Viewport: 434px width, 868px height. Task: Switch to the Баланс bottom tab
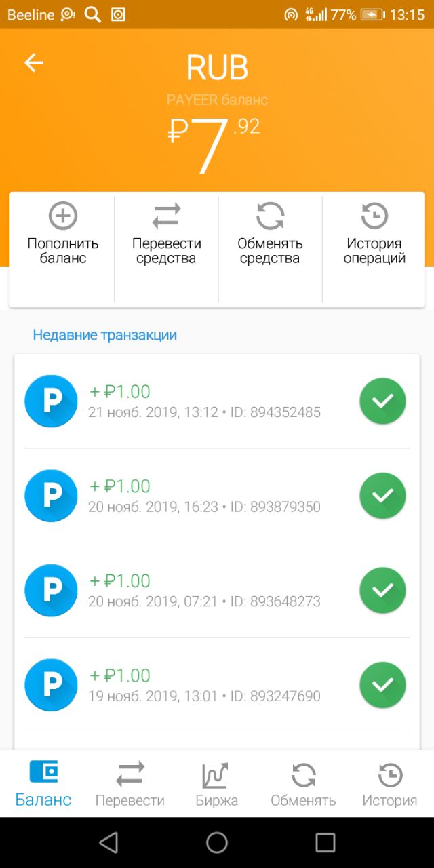point(43,783)
